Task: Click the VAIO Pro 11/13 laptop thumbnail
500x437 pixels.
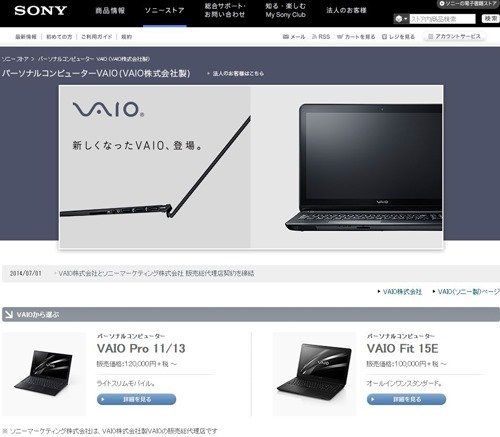Action: click(x=44, y=374)
